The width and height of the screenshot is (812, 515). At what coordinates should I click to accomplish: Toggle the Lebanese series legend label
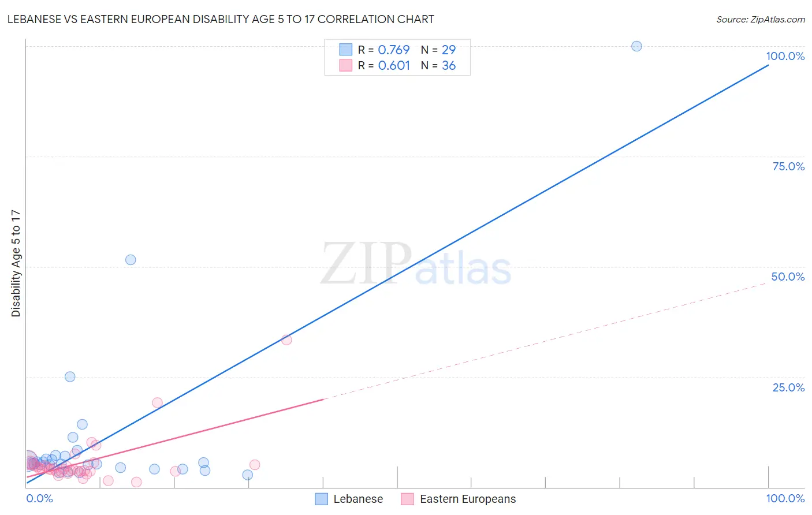click(x=358, y=499)
